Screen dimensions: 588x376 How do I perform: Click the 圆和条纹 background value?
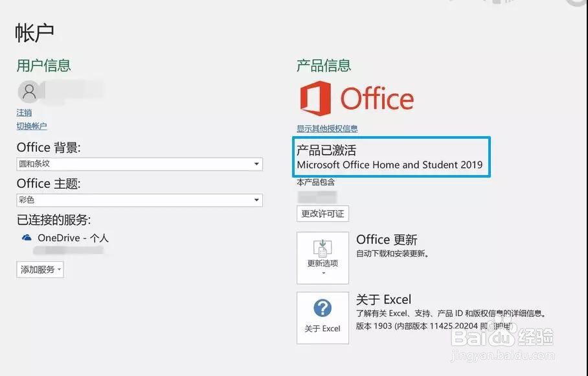(x=34, y=164)
